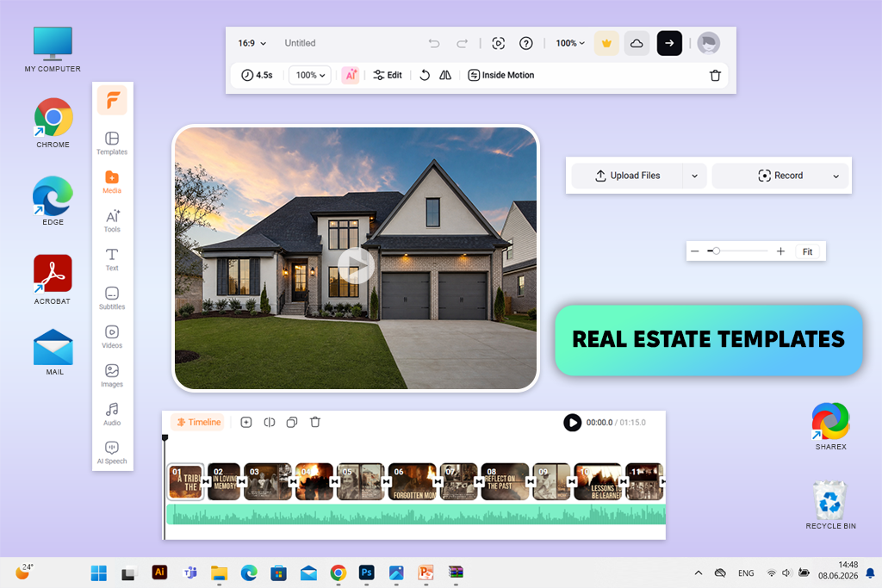Select the Media sidebar item
This screenshot has width=882, height=588.
[112, 183]
